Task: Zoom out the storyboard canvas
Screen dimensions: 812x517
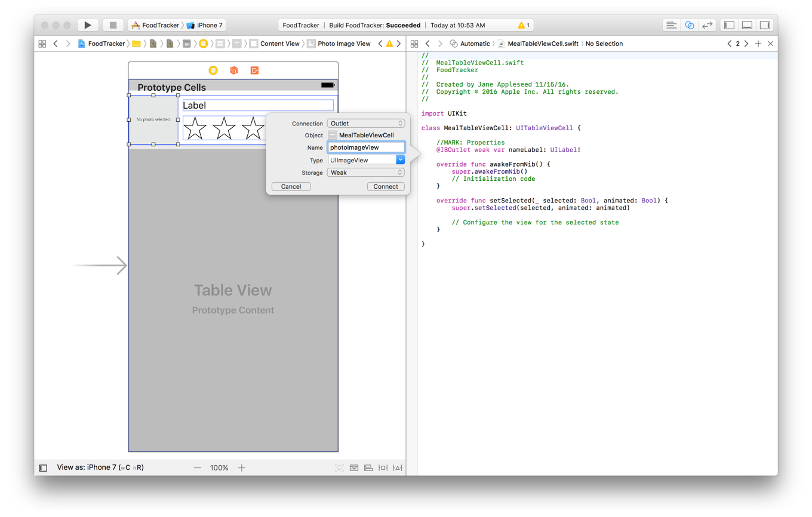Action: (198, 467)
